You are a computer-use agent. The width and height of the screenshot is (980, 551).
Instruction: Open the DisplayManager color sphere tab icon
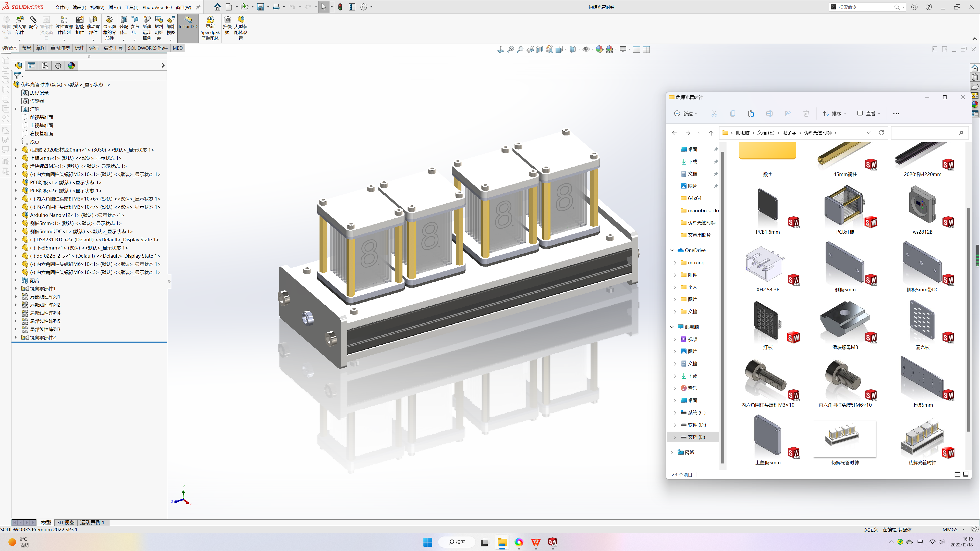71,66
